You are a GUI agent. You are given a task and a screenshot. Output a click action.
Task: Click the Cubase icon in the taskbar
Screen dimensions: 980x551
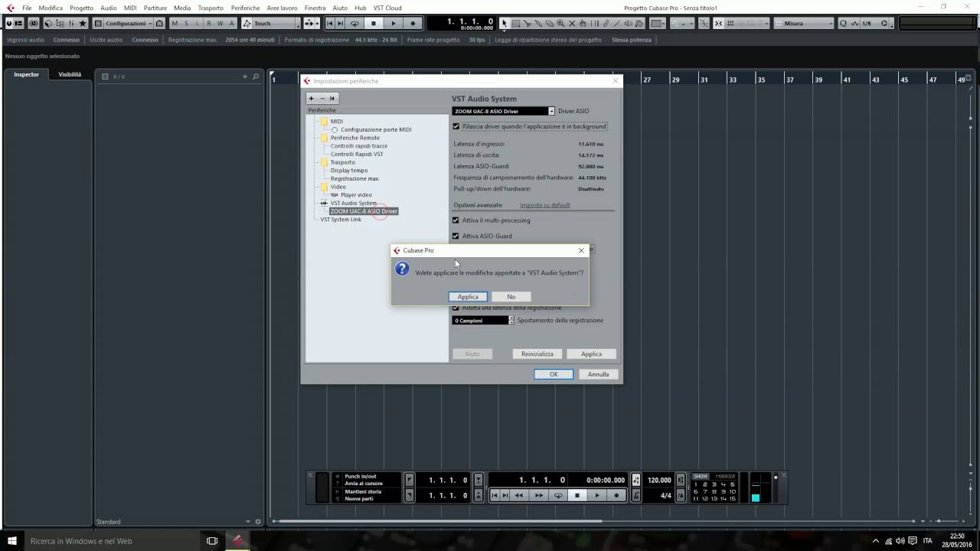coord(238,540)
